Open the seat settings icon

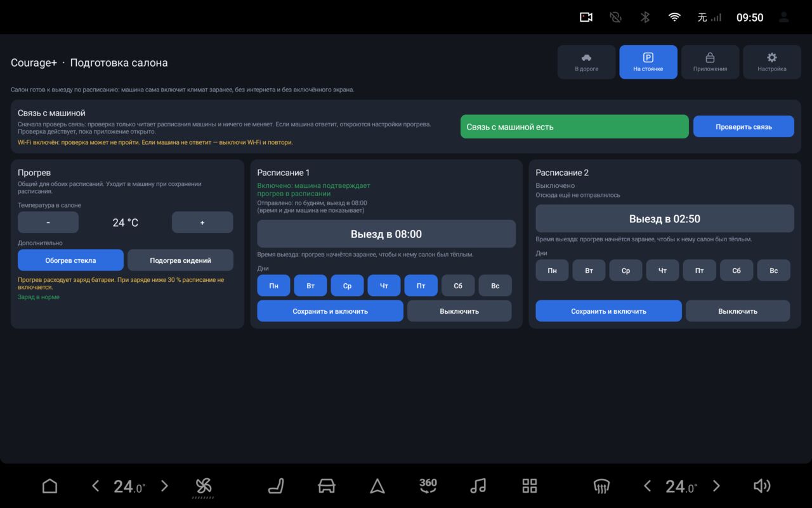point(276,486)
